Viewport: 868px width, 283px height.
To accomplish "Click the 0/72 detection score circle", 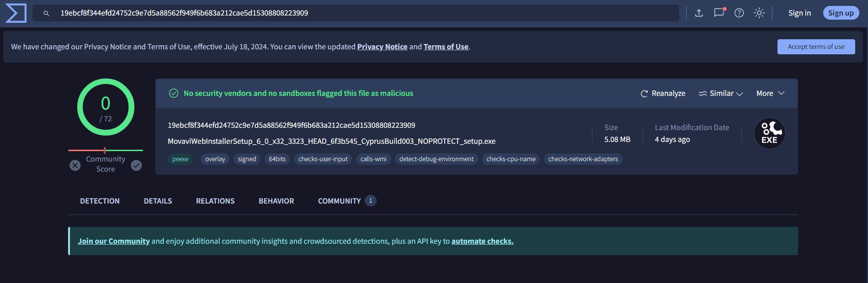I will [x=106, y=107].
